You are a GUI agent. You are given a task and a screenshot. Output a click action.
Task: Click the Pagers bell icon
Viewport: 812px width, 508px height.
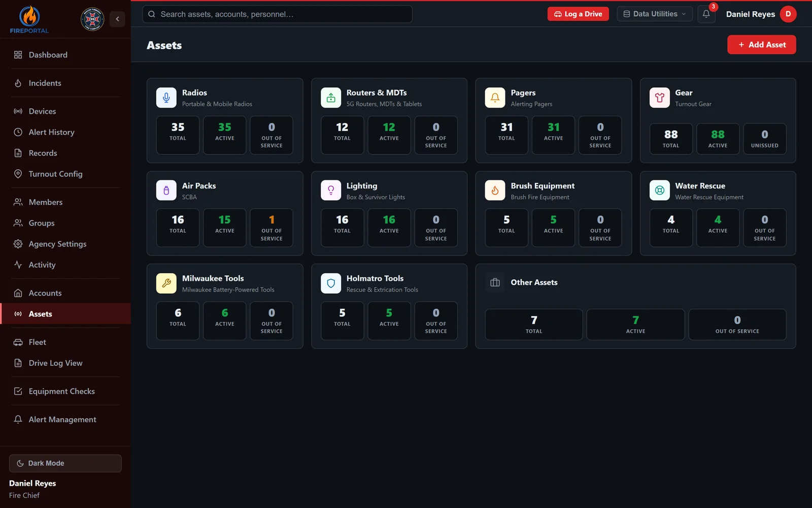pyautogui.click(x=495, y=98)
